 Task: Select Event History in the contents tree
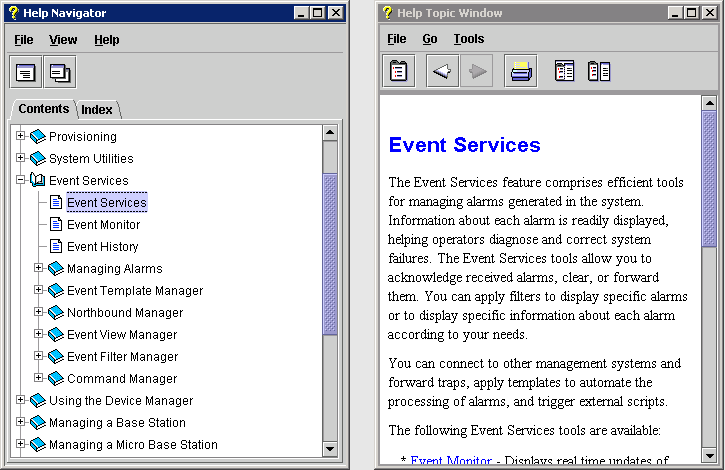click(x=102, y=247)
